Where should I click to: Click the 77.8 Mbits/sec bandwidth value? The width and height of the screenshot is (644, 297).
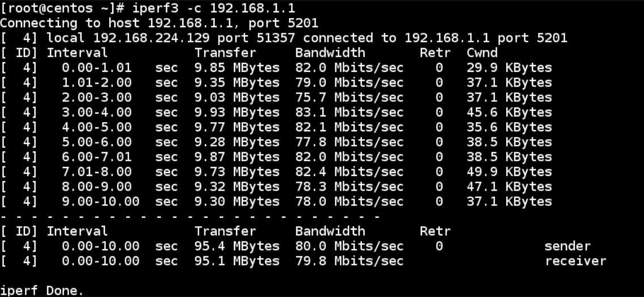click(349, 142)
